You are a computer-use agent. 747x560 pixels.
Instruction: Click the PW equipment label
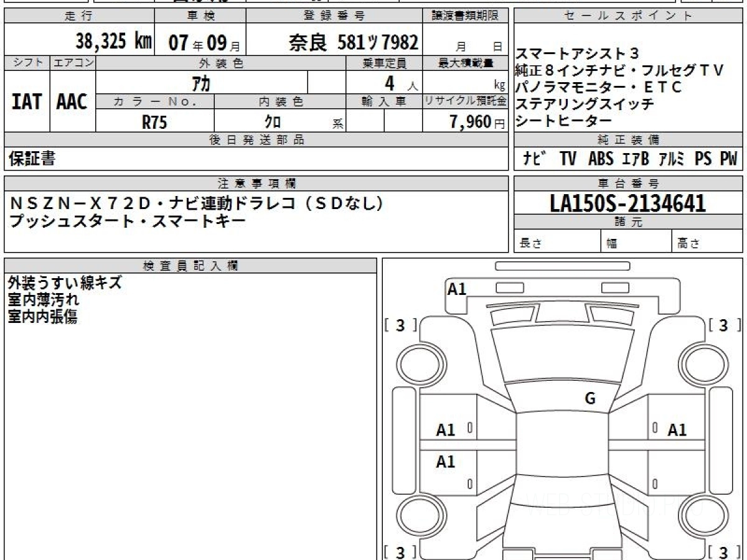(728, 159)
